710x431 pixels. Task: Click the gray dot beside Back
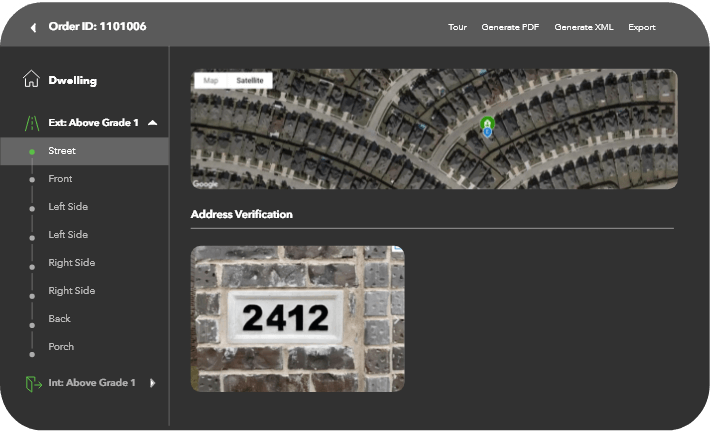click(x=32, y=326)
